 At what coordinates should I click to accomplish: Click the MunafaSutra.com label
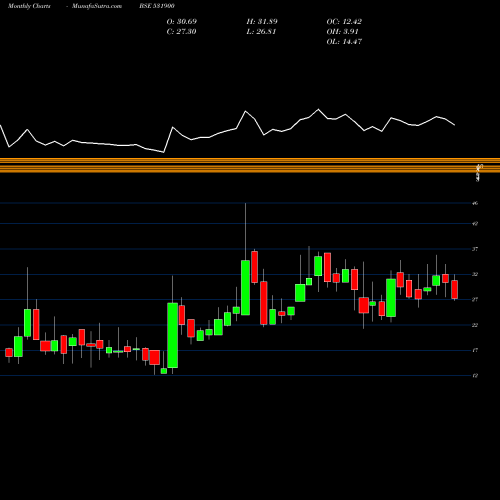(x=97, y=6)
